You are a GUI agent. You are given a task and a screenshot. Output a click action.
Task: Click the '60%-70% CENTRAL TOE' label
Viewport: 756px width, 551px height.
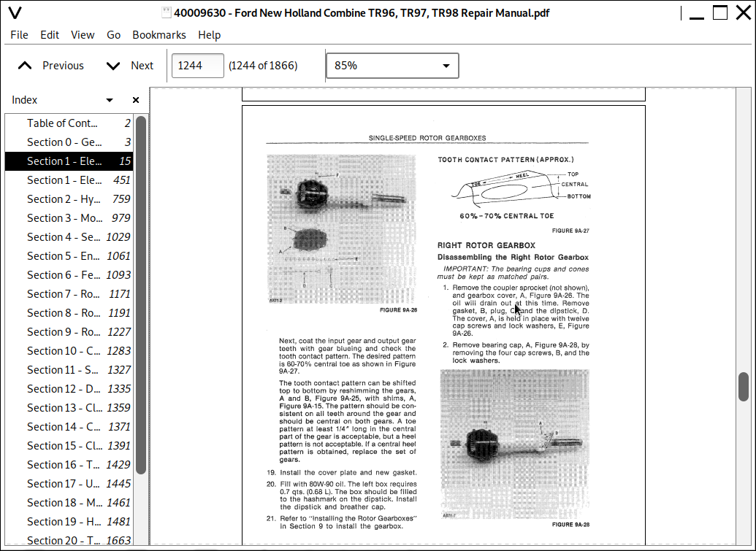[x=507, y=216]
